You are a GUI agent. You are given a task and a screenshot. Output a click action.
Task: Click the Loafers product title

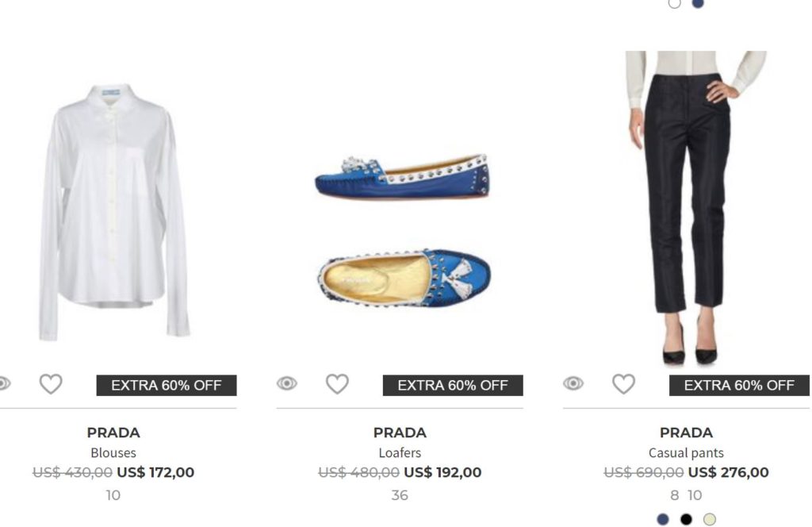pyautogui.click(x=400, y=453)
